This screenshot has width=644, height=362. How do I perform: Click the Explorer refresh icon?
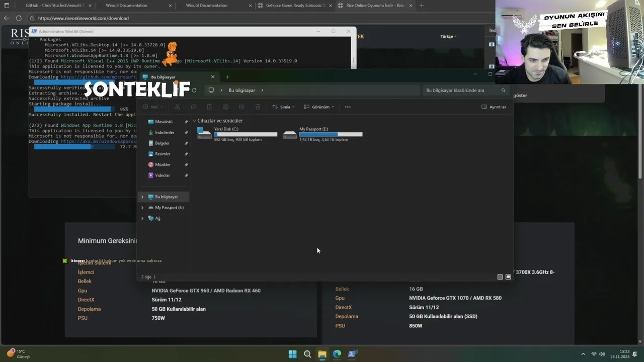tap(194, 90)
